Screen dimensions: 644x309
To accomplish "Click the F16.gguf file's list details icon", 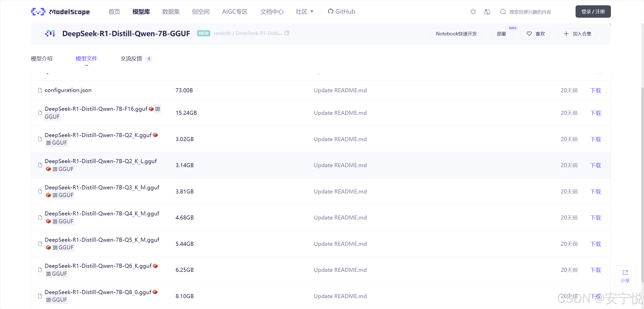I will click(158, 109).
